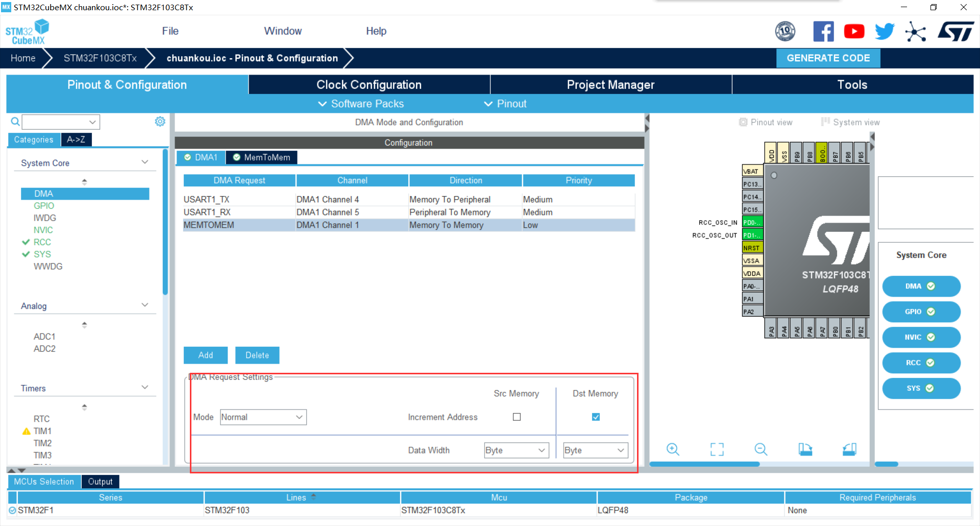Expand the Pinout menu
This screenshot has height=526, width=980.
pos(505,104)
